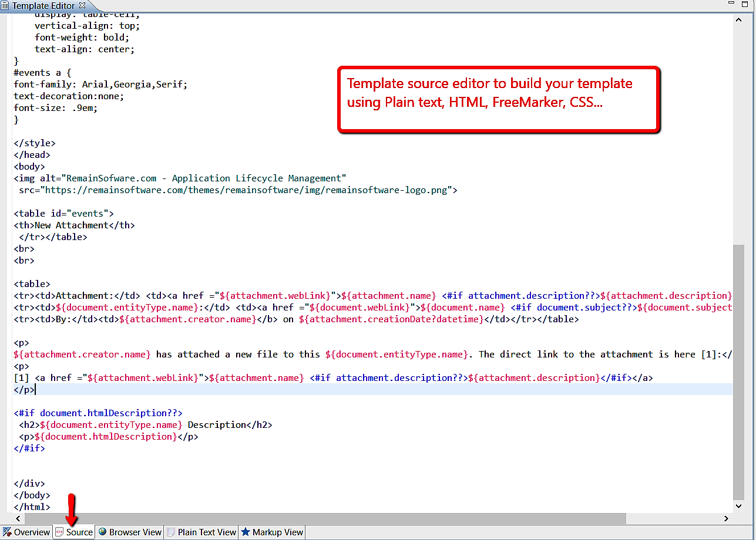Place cursor on table id="events" line

tap(63, 214)
